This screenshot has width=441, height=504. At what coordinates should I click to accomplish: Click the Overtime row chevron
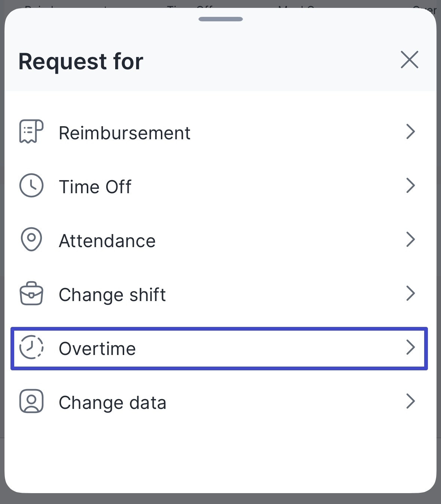(411, 347)
